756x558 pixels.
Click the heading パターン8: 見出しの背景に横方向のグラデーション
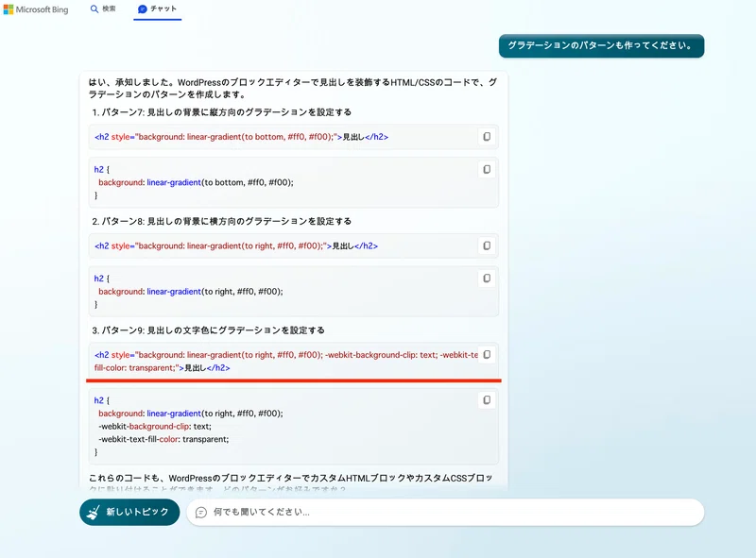[x=222, y=221]
